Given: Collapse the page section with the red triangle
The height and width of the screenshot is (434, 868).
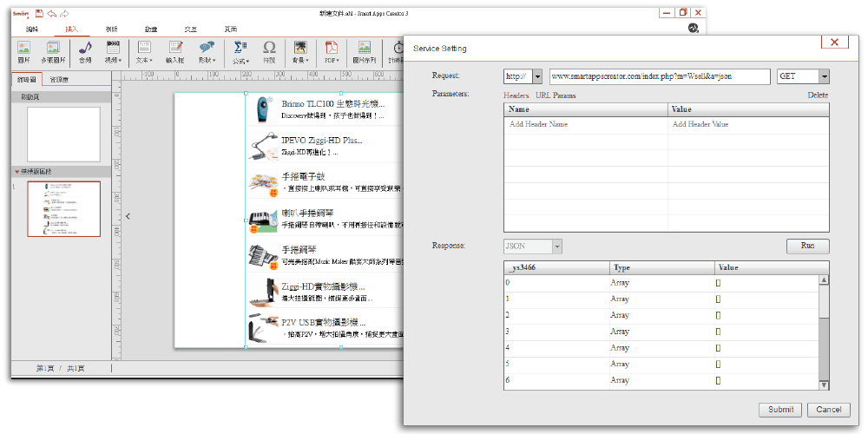Looking at the screenshot, I should (x=17, y=172).
